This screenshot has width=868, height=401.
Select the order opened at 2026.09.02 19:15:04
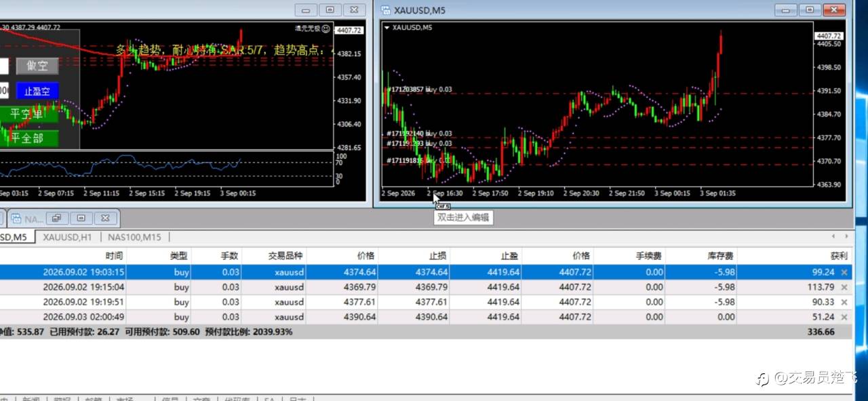point(426,287)
